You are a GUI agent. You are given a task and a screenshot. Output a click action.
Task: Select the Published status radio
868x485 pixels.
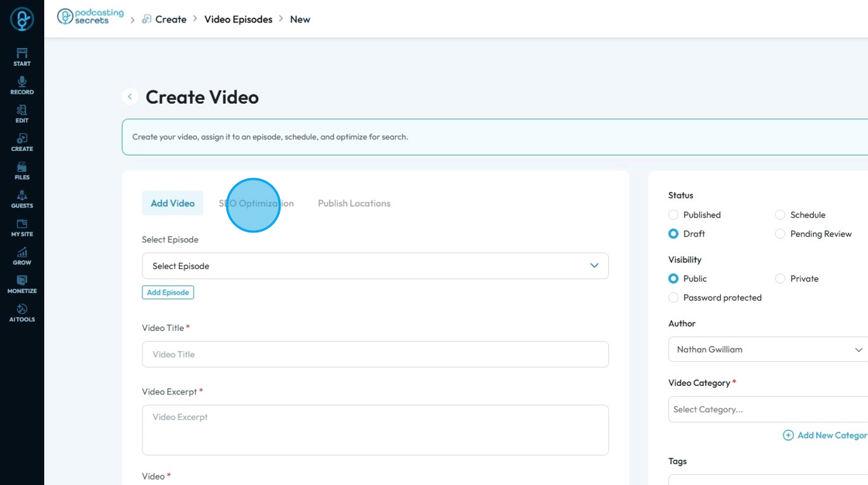673,215
